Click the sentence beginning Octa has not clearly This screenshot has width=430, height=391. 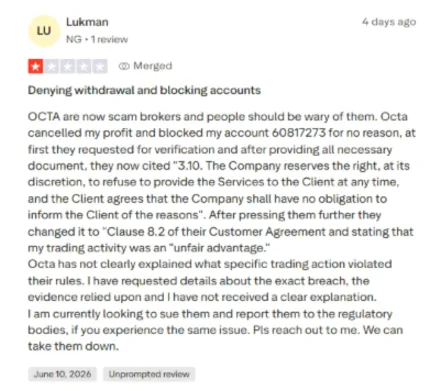[x=210, y=280]
